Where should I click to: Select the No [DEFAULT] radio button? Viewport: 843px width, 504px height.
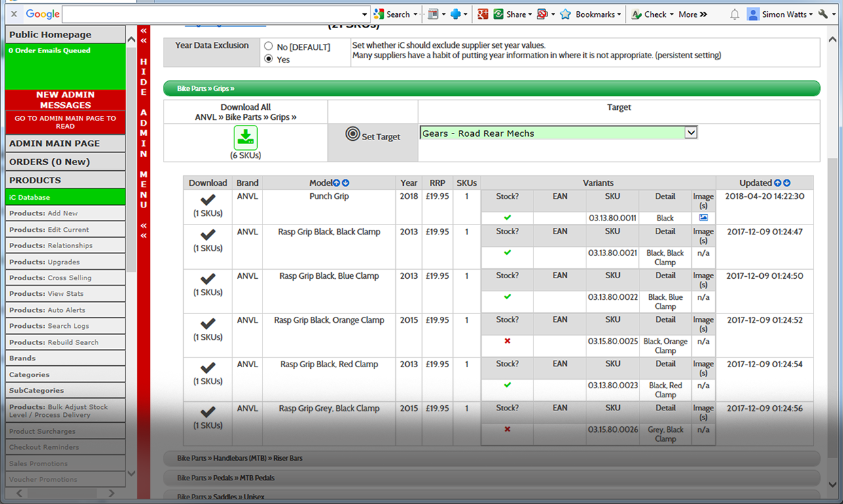point(268,45)
